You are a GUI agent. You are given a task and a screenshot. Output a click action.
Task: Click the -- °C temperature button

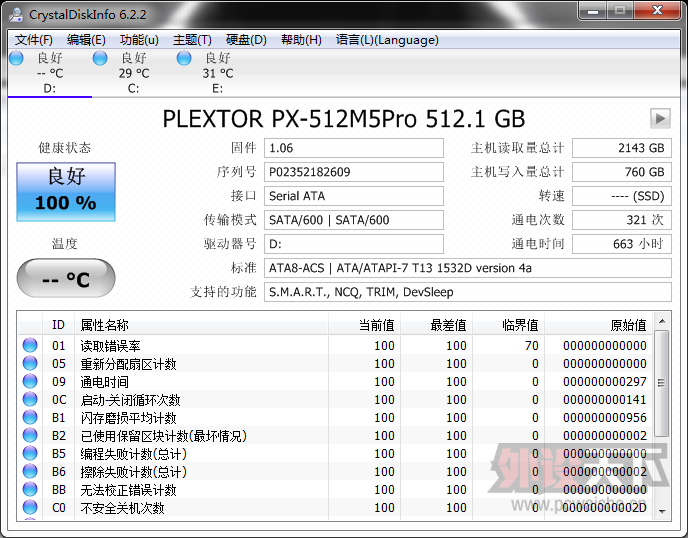(x=66, y=278)
